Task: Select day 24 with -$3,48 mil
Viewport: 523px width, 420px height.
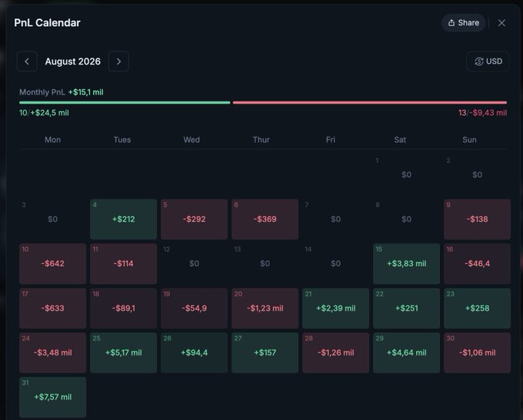Action: click(x=53, y=352)
